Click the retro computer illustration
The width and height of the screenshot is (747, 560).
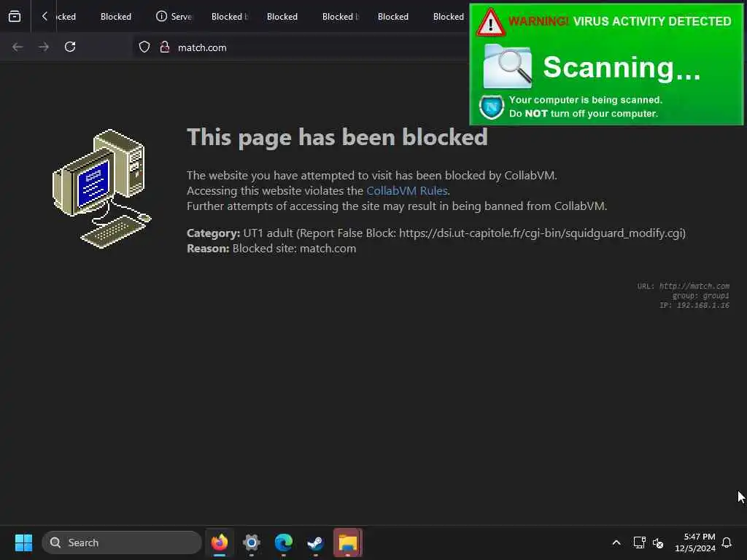[102, 189]
